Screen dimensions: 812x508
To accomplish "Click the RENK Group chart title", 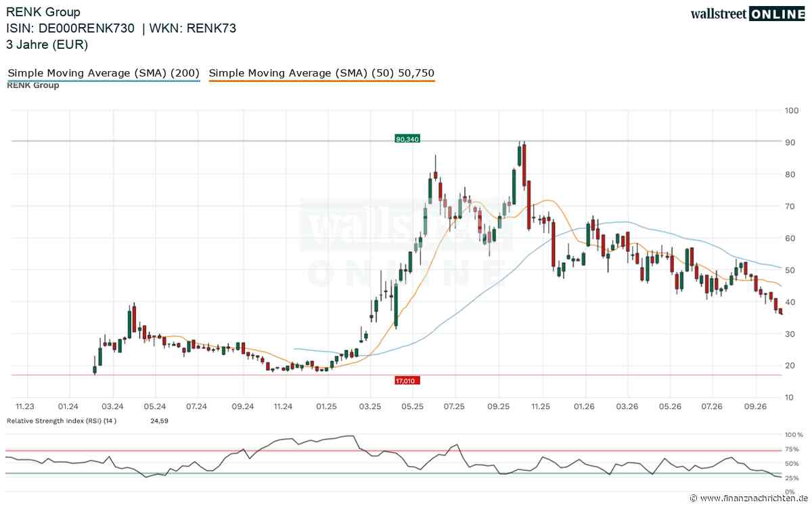I will click(x=43, y=12).
